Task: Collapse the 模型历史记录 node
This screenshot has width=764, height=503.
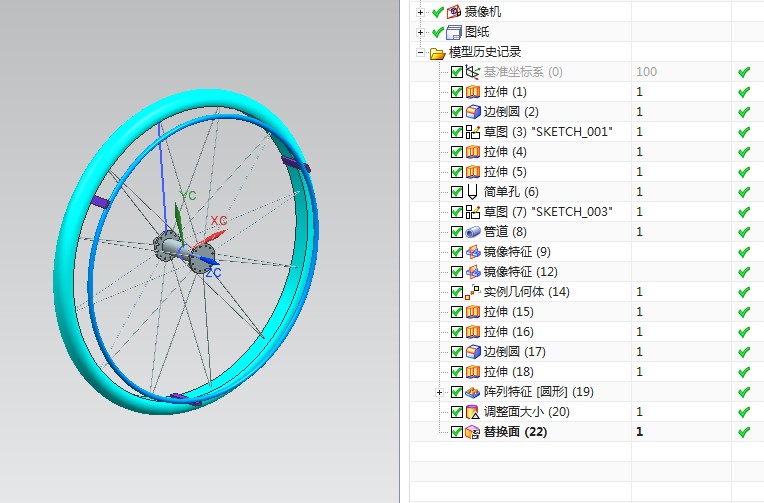Action: click(420, 53)
